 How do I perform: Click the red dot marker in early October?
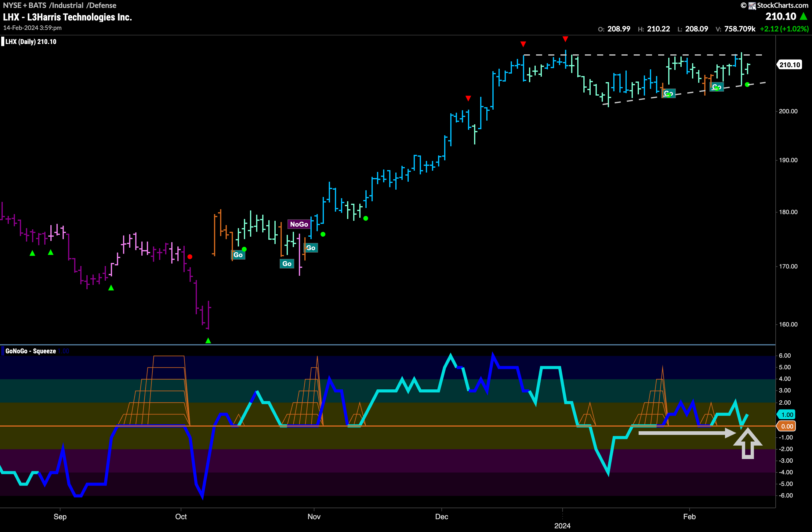click(190, 257)
